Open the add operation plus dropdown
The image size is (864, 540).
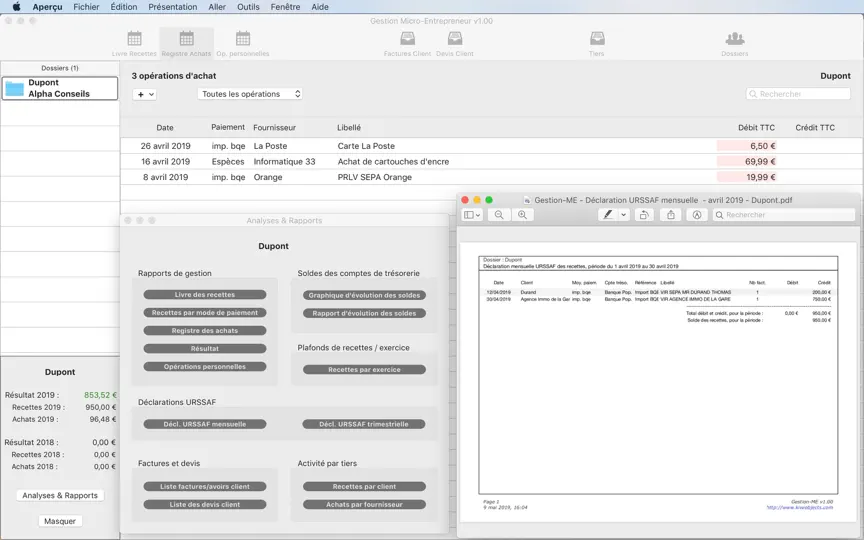tap(145, 94)
